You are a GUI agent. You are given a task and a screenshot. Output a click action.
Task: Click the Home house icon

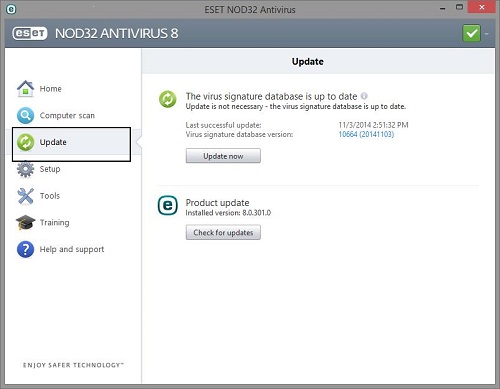25,89
